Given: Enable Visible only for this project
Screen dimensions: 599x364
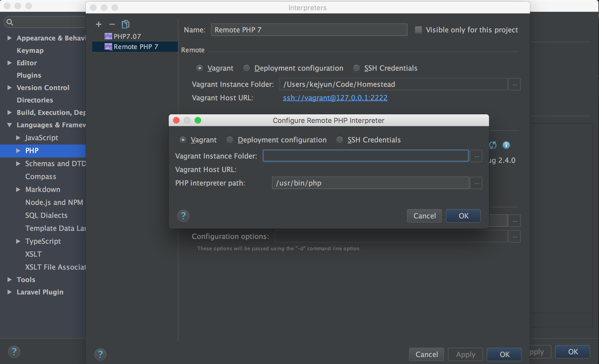Looking at the screenshot, I should pos(418,30).
